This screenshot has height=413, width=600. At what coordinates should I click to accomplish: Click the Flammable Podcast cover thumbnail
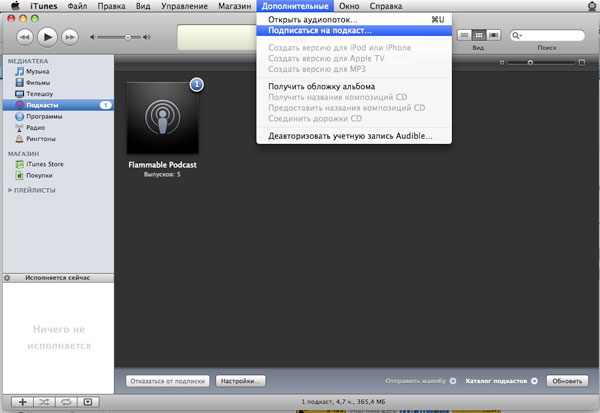tap(163, 118)
